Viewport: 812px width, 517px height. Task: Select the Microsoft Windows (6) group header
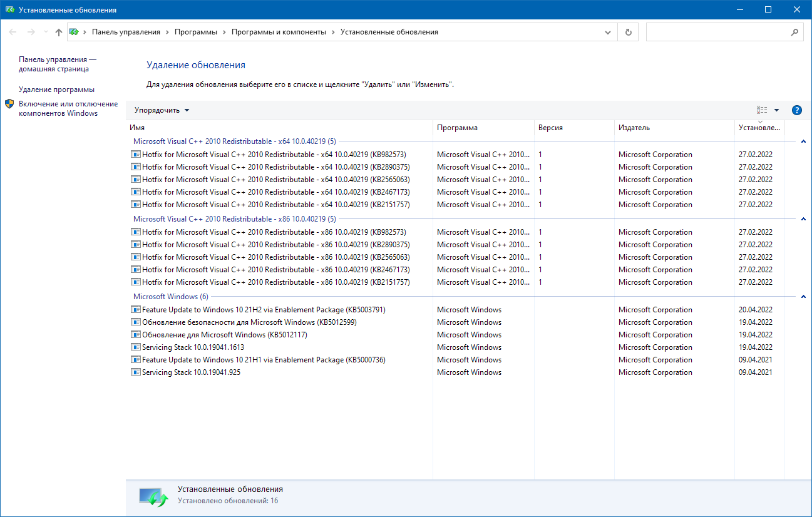point(171,297)
